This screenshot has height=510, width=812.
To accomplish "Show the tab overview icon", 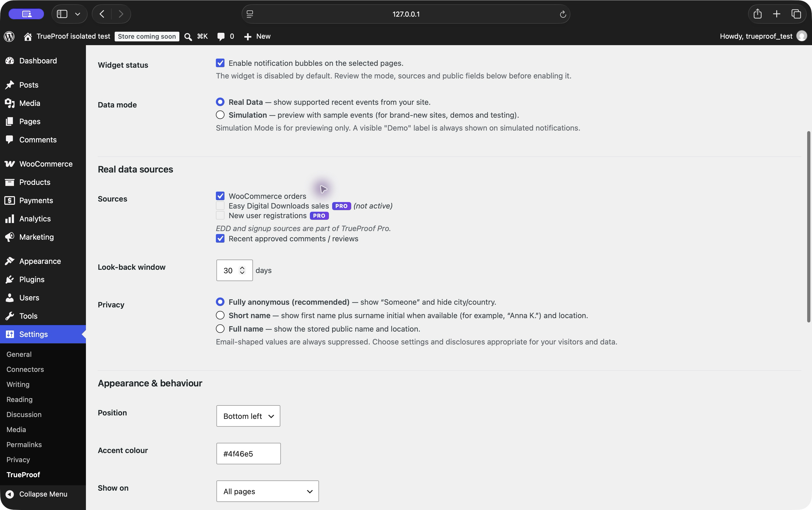I will click(796, 14).
